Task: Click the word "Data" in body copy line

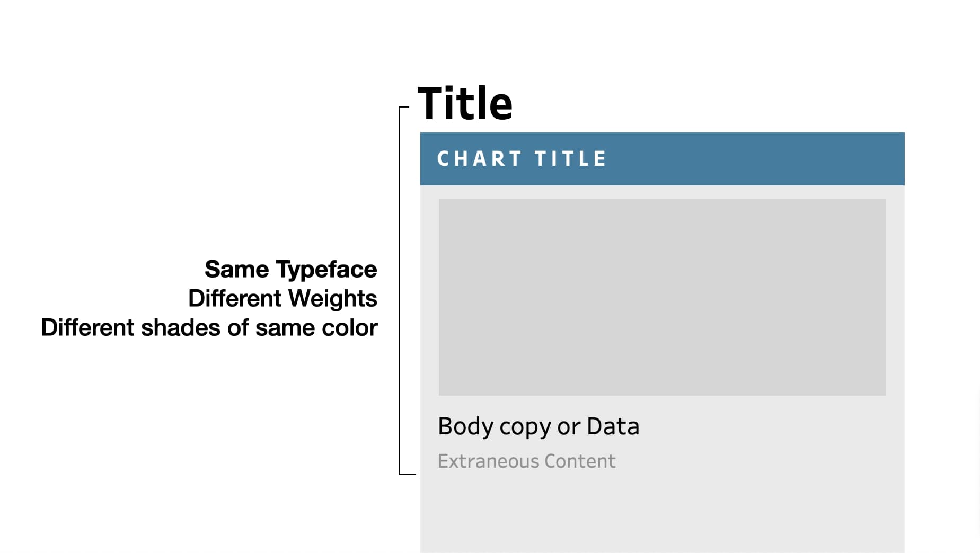Action: click(x=613, y=426)
